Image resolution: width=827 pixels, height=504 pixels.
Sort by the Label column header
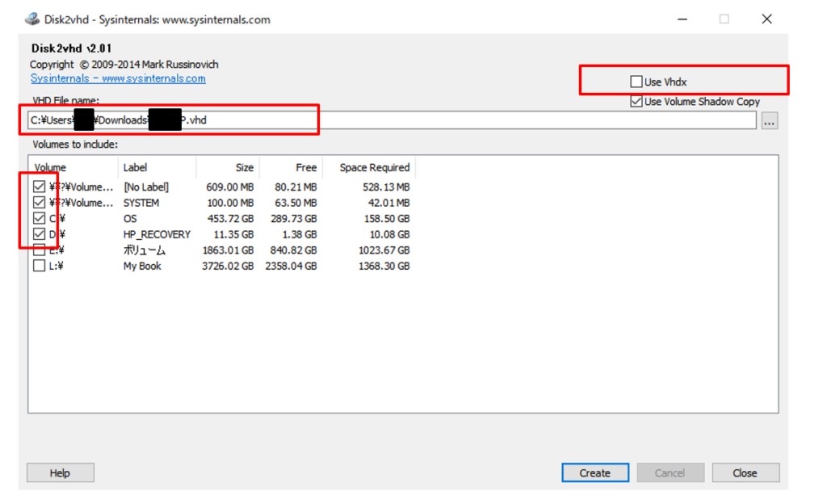157,168
